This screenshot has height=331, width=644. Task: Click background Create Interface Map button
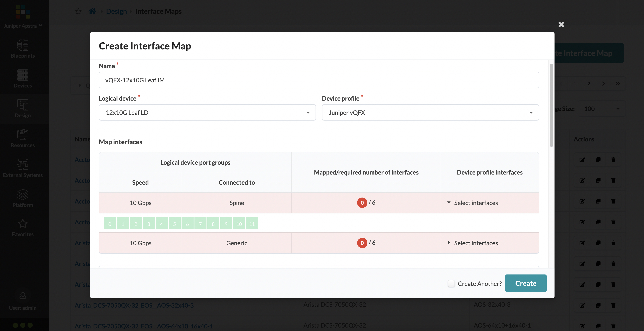pos(589,53)
